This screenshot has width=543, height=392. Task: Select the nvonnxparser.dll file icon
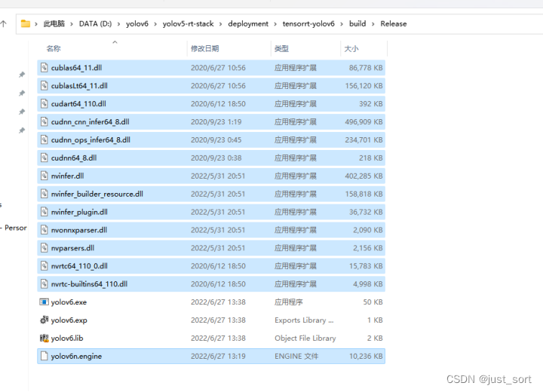pos(44,230)
